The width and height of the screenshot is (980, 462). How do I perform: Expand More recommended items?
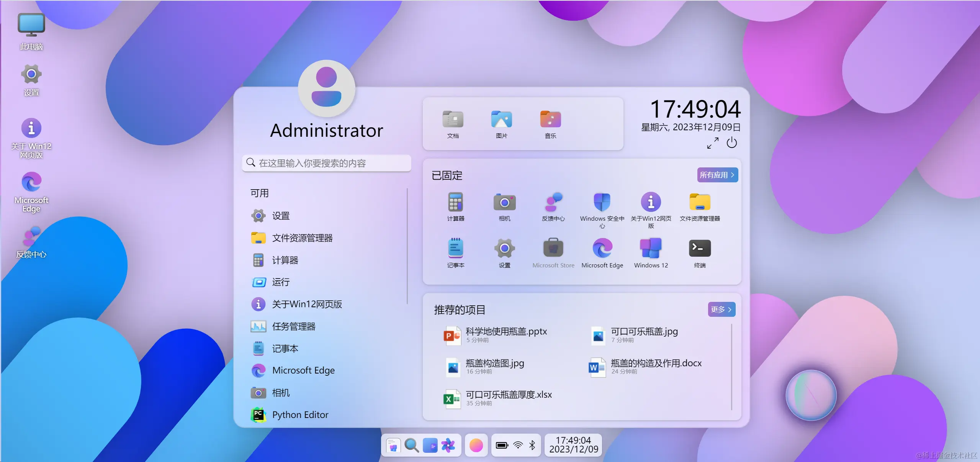point(721,310)
